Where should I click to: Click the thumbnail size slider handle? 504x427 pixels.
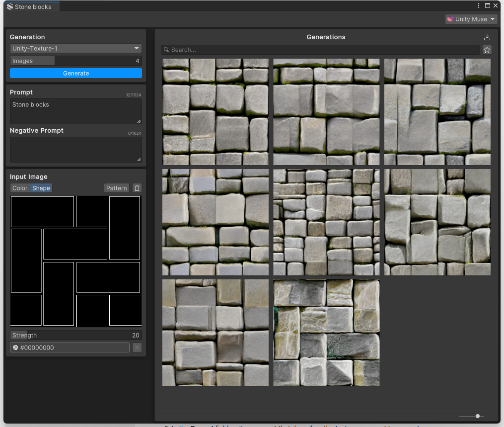coord(477,416)
